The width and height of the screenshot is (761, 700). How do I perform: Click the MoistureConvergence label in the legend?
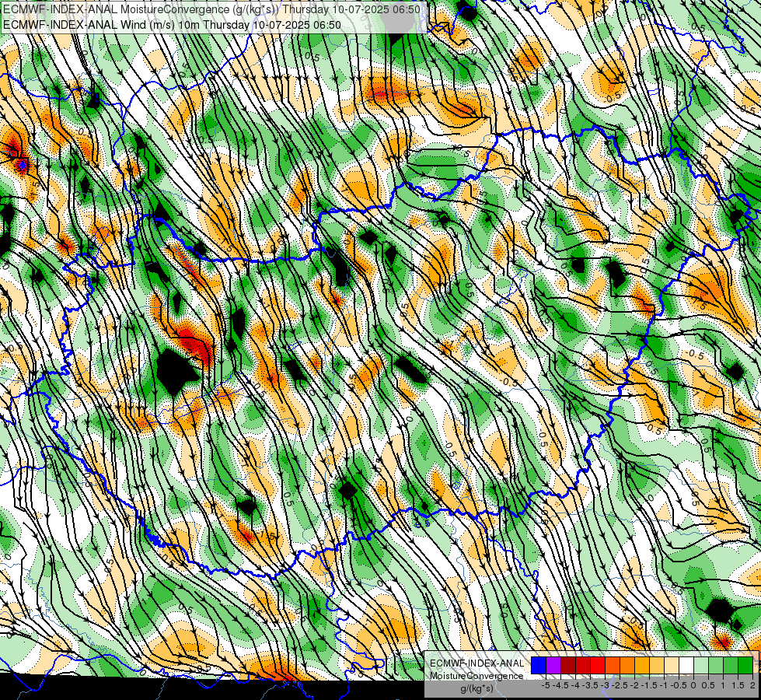pyautogui.click(x=477, y=676)
